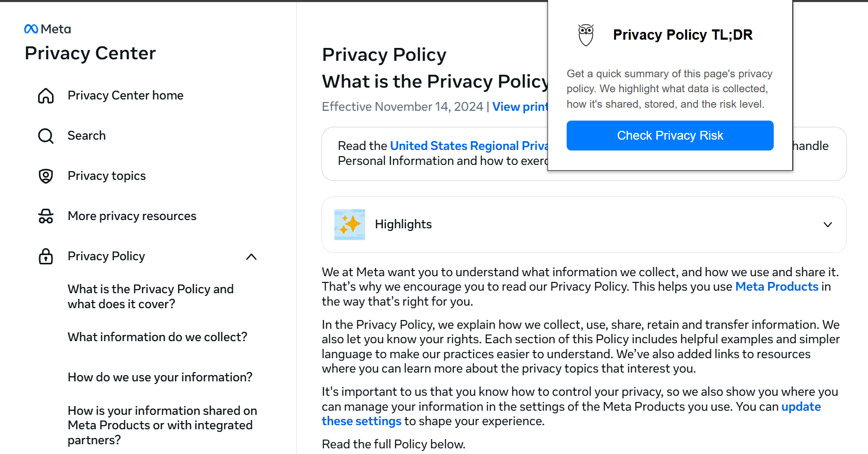The width and height of the screenshot is (868, 454).
Task: Open Privacy Center home menu item
Action: pos(125,96)
